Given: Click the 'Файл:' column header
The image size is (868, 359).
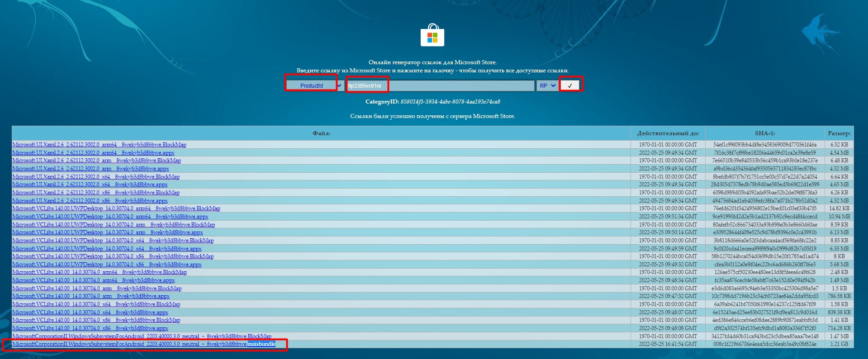Looking at the screenshot, I should pos(321,133).
